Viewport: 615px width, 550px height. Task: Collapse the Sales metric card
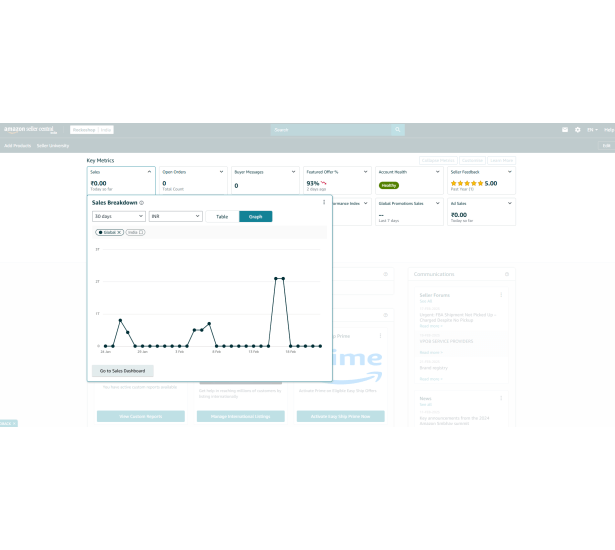click(149, 172)
